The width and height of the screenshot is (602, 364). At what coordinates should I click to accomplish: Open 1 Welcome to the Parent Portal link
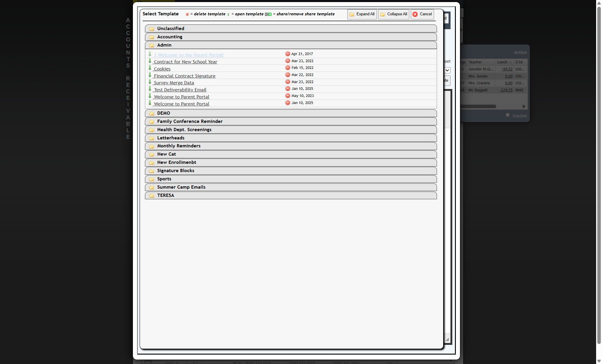188,55
